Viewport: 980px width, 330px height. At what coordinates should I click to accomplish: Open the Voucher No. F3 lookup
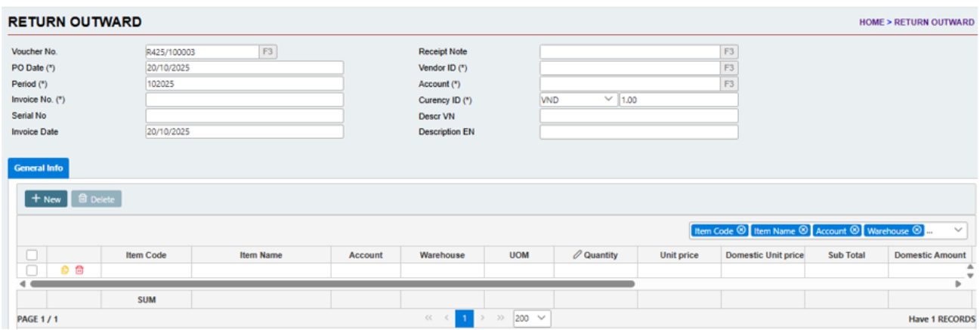(268, 52)
